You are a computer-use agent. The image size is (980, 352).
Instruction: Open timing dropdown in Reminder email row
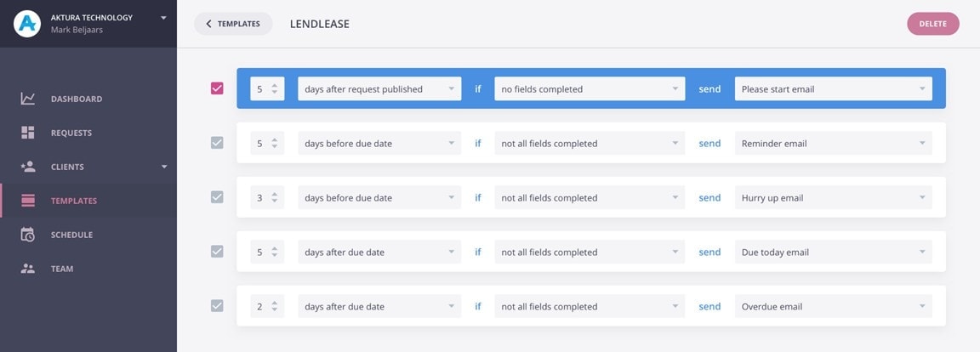click(x=379, y=143)
